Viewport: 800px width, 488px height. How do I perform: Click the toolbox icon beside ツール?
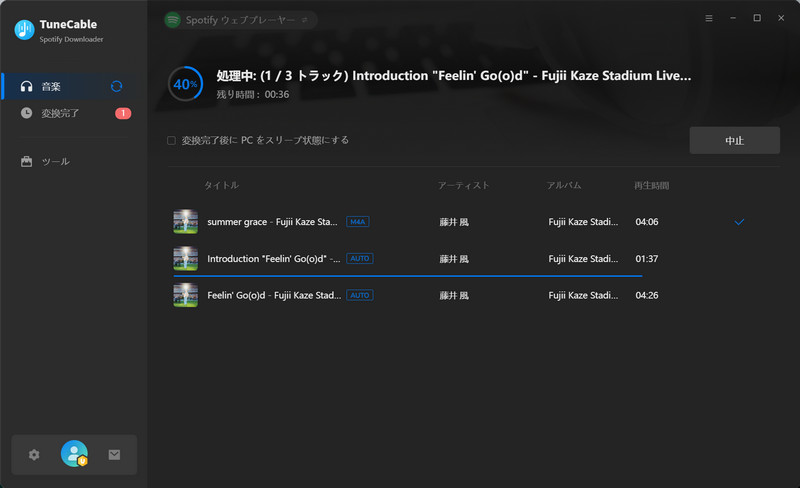click(27, 161)
